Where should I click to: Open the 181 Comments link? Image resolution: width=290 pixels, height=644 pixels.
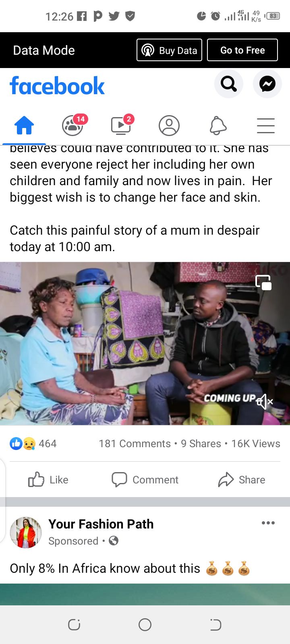click(135, 444)
